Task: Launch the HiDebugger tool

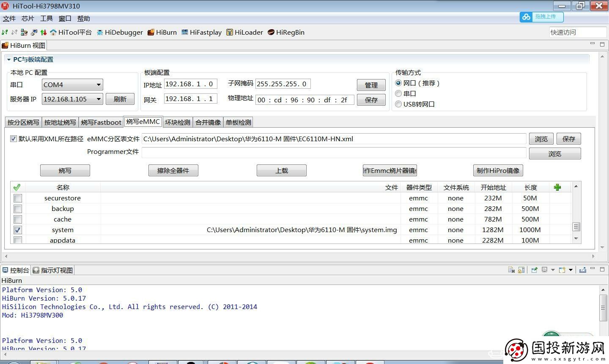Action: (x=120, y=32)
